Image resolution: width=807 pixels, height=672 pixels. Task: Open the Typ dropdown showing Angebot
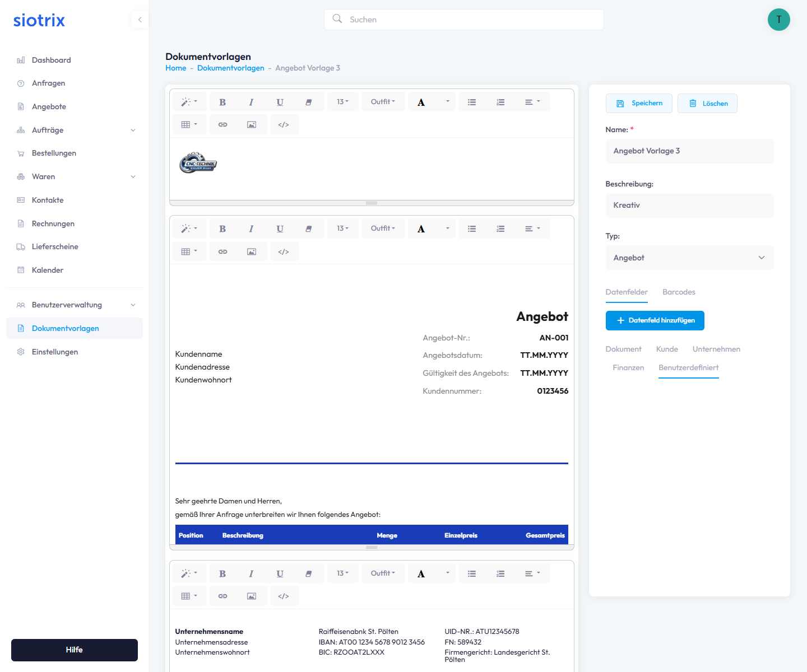(689, 258)
